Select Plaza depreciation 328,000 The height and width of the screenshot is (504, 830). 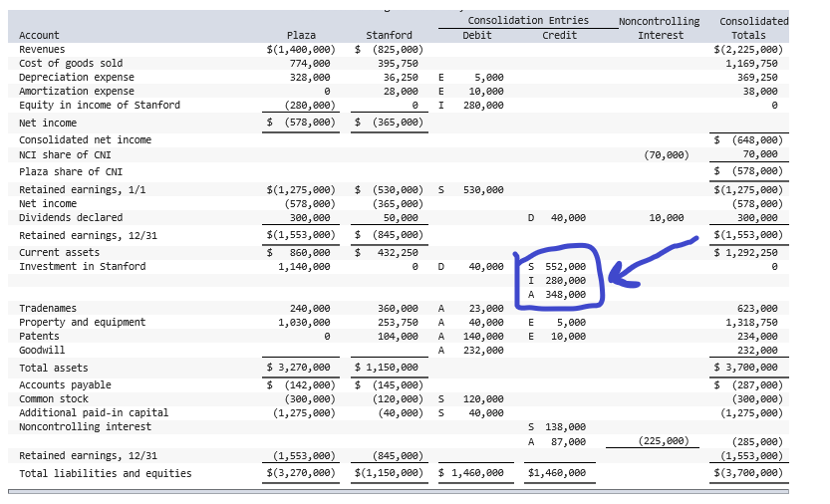tap(310, 78)
